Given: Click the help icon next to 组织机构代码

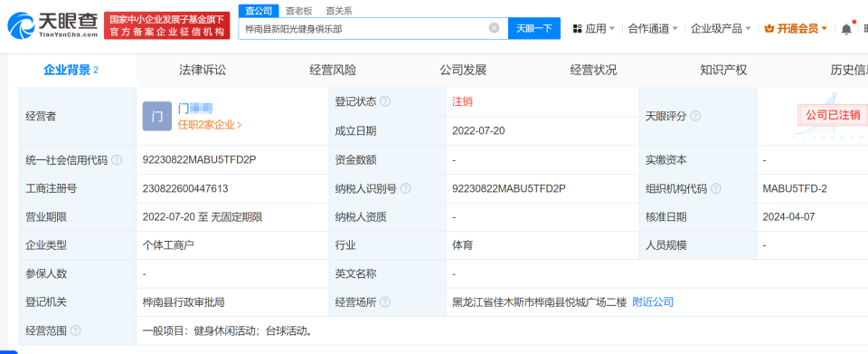Looking at the screenshot, I should 716,189.
